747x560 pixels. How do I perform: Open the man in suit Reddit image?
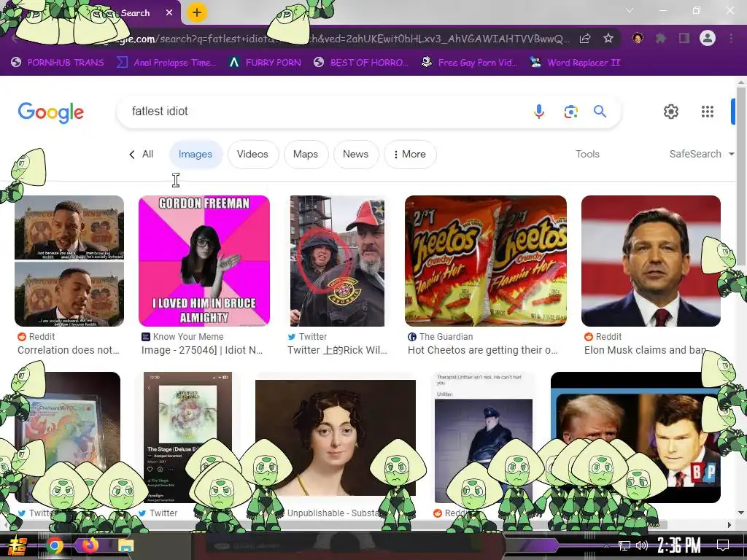coord(651,261)
